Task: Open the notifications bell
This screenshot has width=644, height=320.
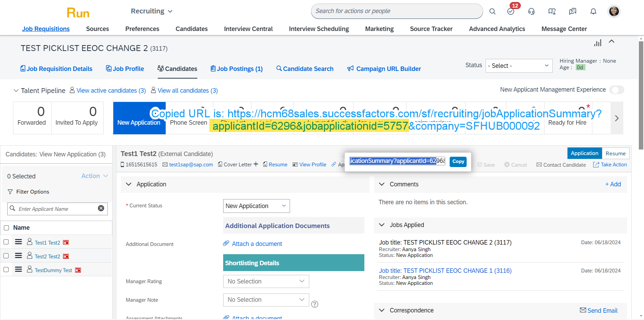Action: click(593, 11)
